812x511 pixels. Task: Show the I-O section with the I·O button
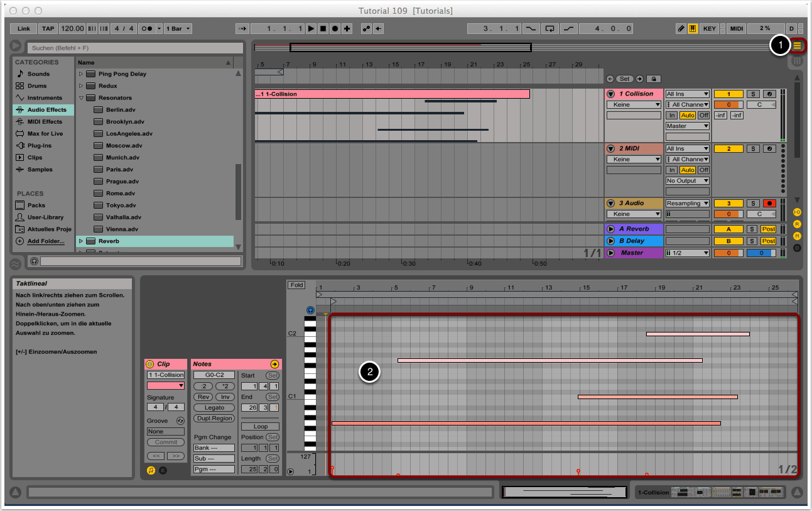[x=797, y=212]
